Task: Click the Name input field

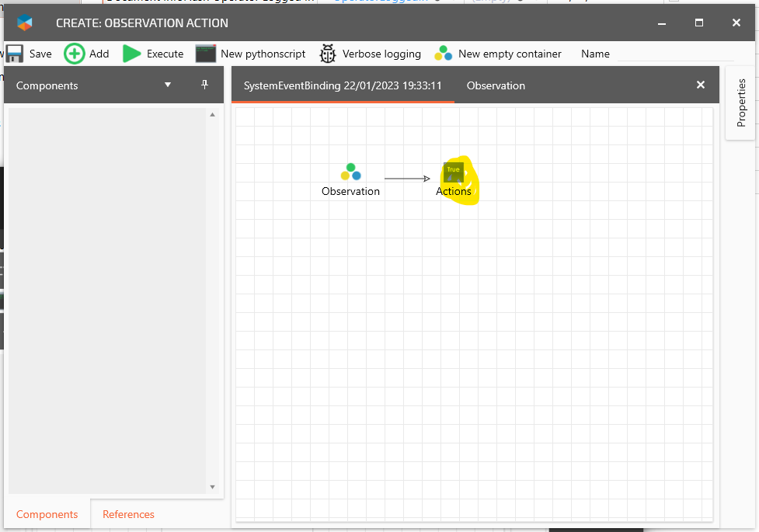Action: tap(674, 54)
